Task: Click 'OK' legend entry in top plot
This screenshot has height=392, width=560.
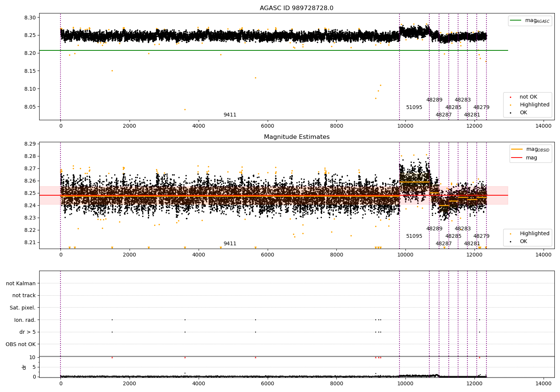Action: (x=518, y=113)
